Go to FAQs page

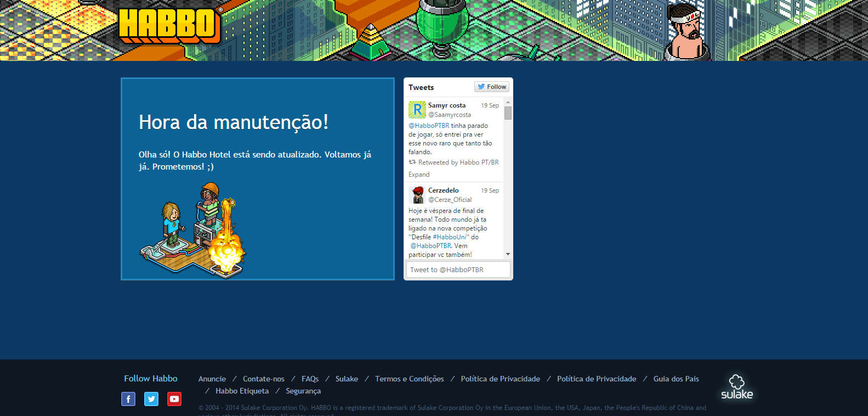point(310,379)
